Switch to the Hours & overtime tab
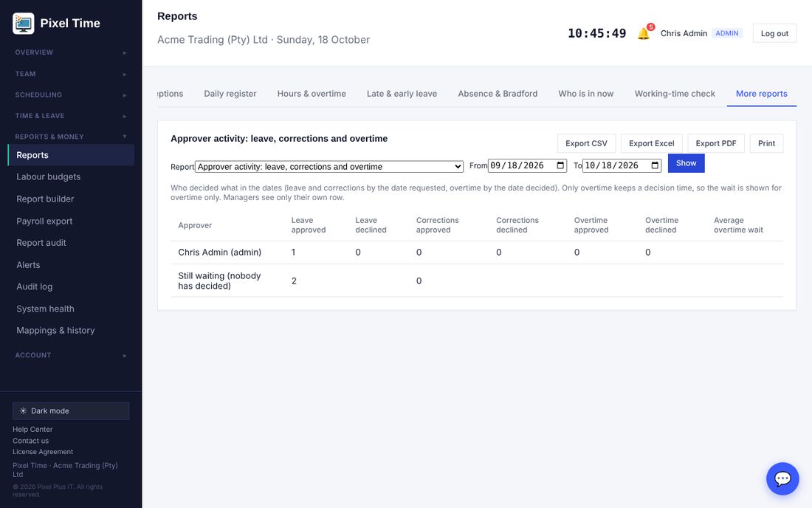This screenshot has width=812, height=508. point(312,94)
